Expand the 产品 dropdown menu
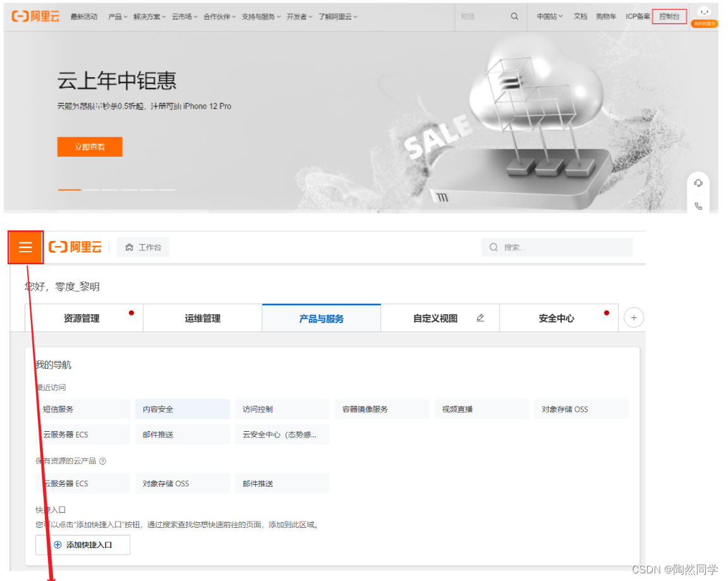 pyautogui.click(x=118, y=16)
